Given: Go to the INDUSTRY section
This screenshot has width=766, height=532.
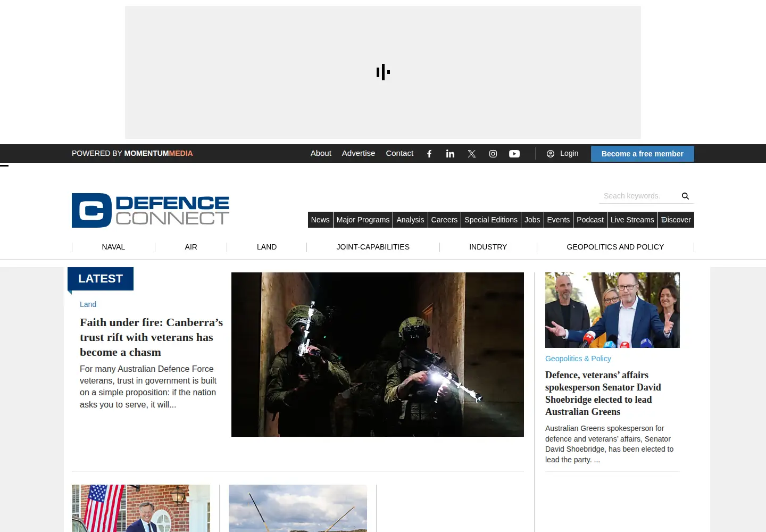Looking at the screenshot, I should pos(488,247).
